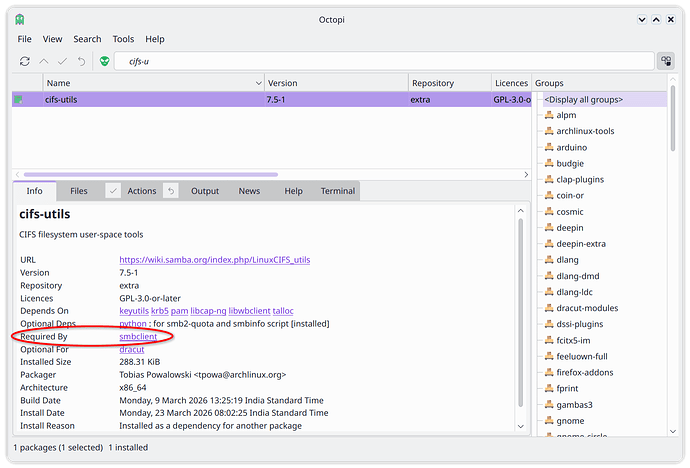Screen dimensions: 690x468
Task: Switch to the Files tab
Action: click(79, 191)
